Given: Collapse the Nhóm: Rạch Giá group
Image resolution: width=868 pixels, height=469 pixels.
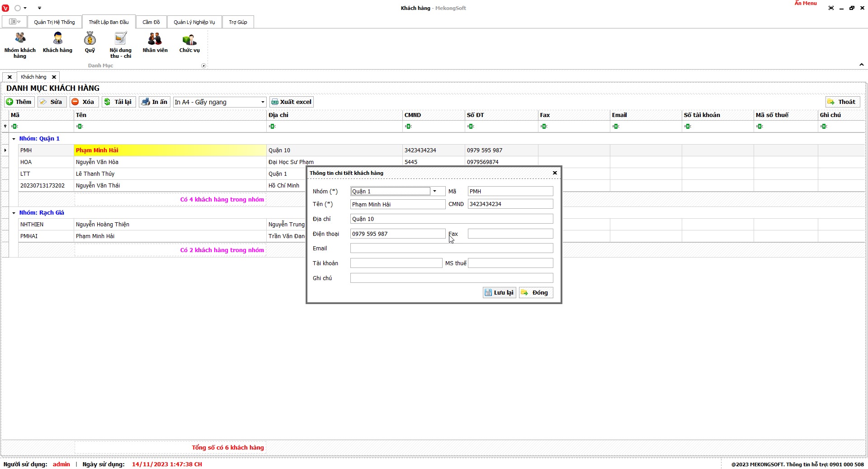Looking at the screenshot, I should tap(14, 213).
